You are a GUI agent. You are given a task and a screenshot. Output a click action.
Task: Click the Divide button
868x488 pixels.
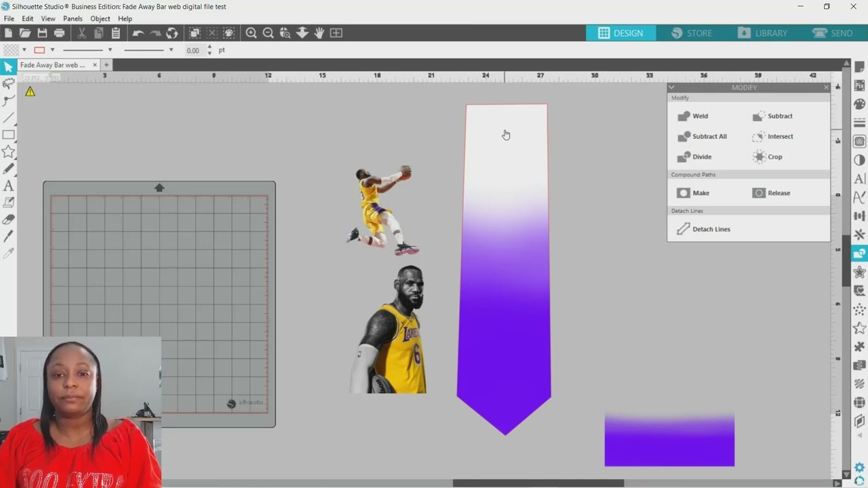694,157
